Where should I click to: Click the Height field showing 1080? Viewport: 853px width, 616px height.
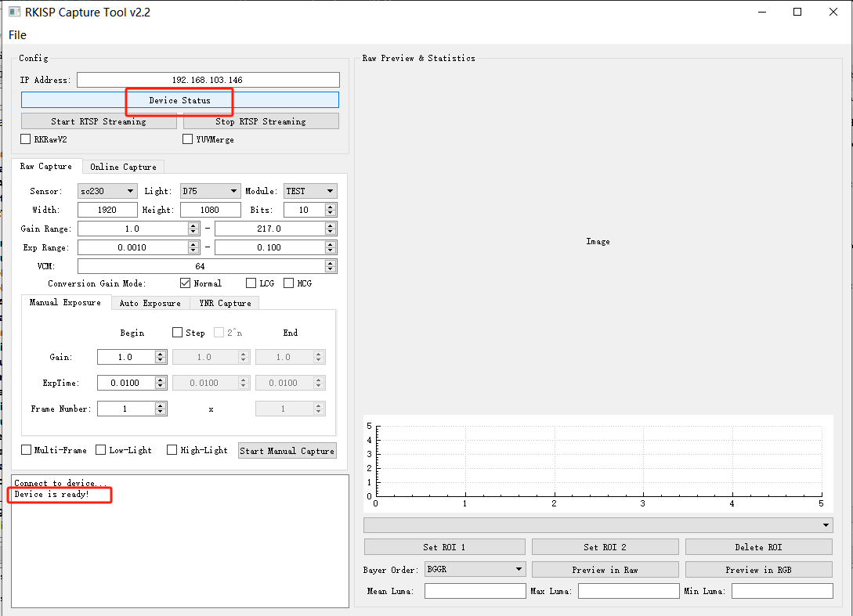pyautogui.click(x=210, y=210)
